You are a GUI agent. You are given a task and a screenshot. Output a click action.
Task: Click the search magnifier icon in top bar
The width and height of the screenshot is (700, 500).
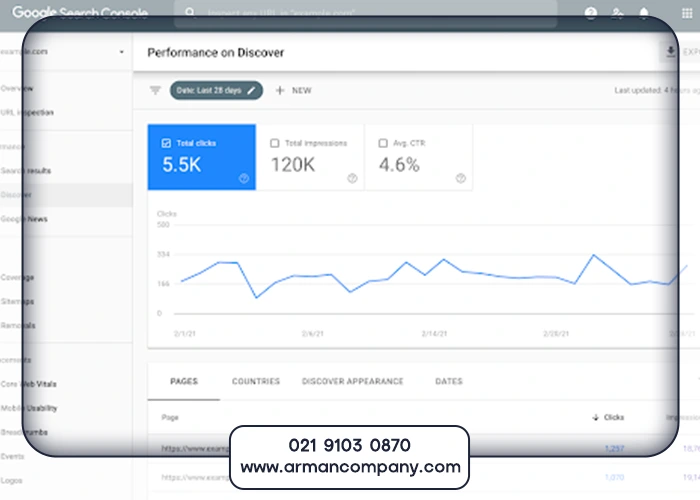pos(190,13)
